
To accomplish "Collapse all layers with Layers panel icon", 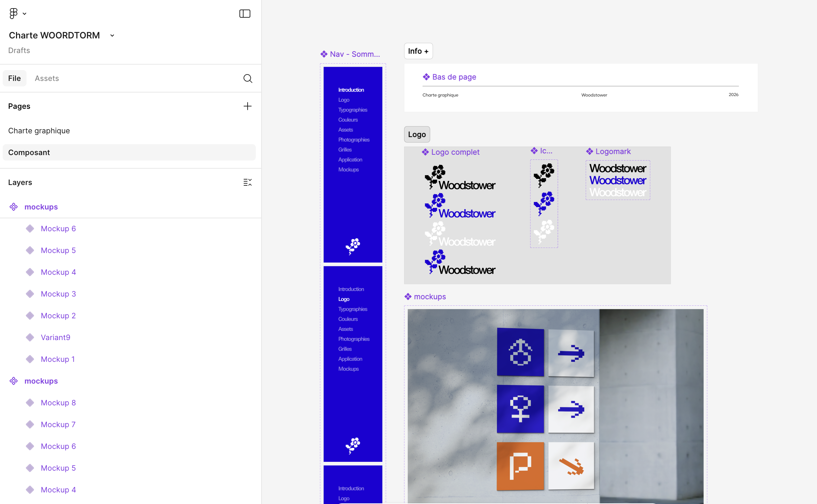I will pos(247,182).
